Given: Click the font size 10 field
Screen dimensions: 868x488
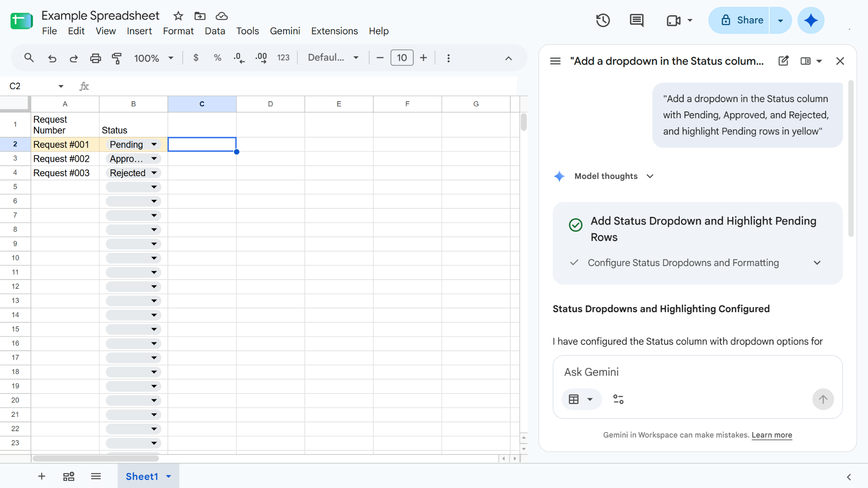Looking at the screenshot, I should [x=402, y=58].
